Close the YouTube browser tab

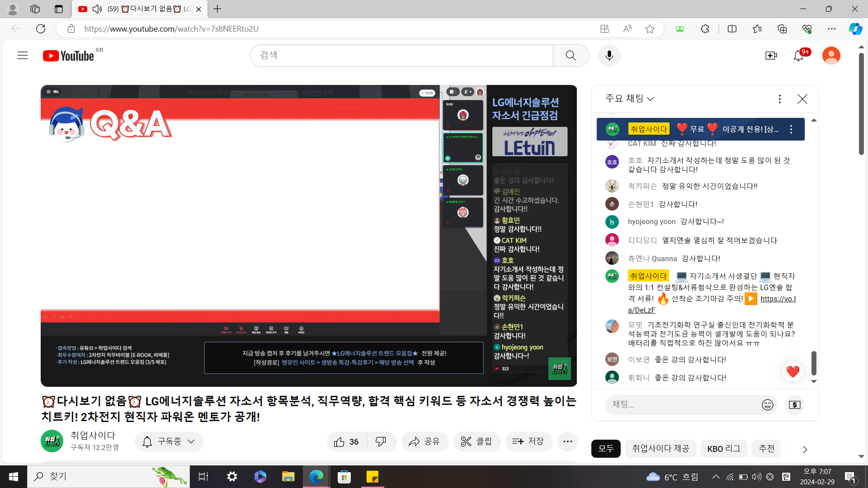(x=198, y=9)
